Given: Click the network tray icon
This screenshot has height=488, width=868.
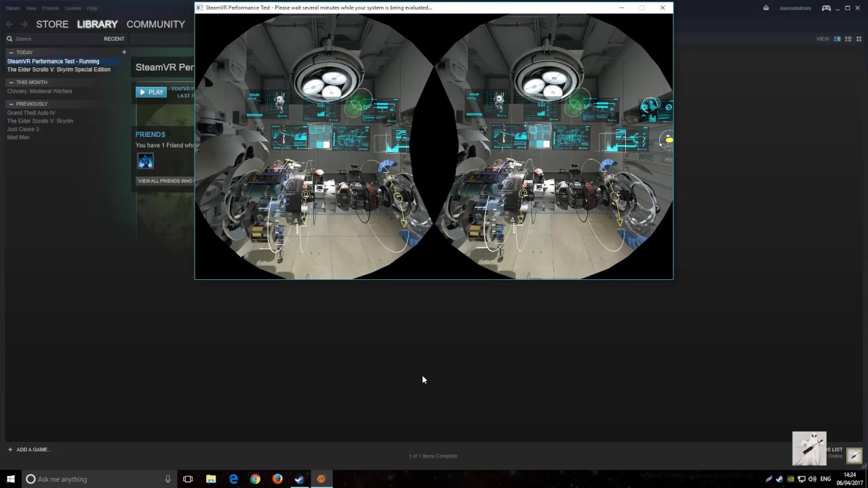Looking at the screenshot, I should [802, 479].
